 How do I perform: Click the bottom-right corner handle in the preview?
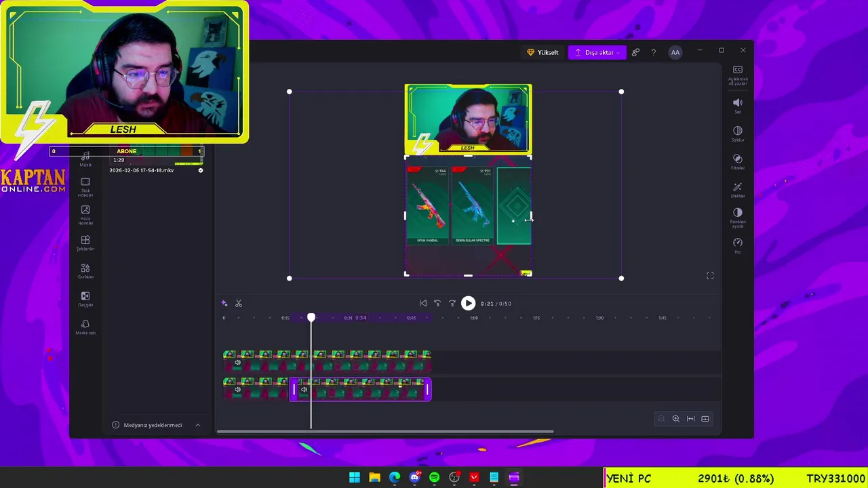pos(621,278)
